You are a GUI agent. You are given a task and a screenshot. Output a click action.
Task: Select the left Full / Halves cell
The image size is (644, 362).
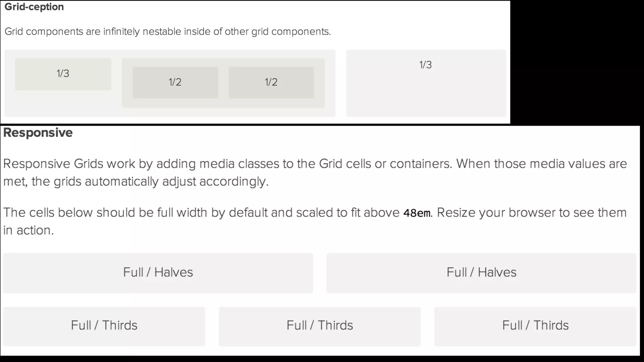click(158, 272)
